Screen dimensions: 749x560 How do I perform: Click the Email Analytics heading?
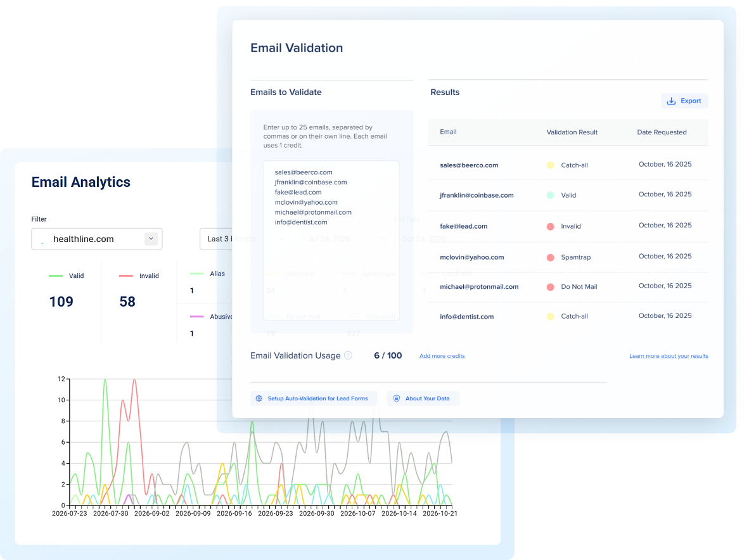pyautogui.click(x=80, y=182)
